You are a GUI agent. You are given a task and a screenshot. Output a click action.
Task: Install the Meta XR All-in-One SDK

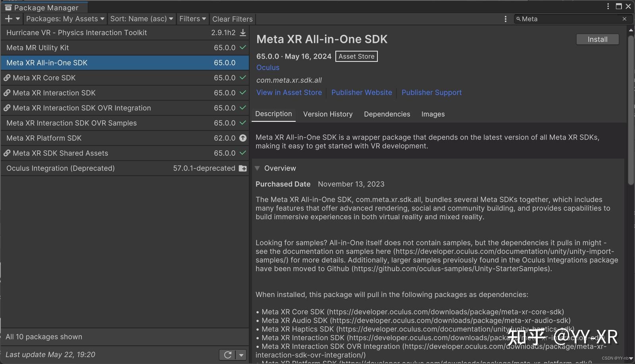click(597, 39)
